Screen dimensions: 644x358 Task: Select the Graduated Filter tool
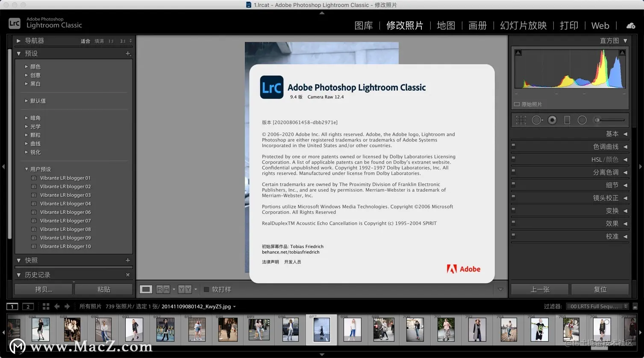pyautogui.click(x=567, y=120)
